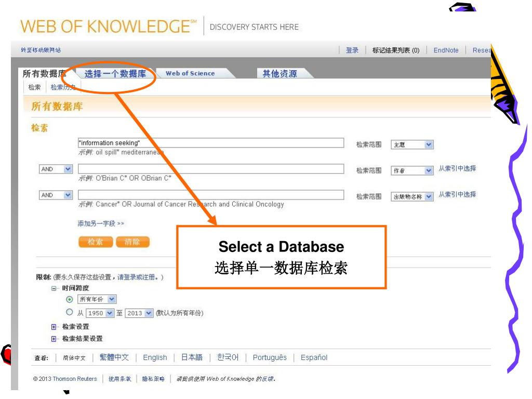Click the first search field with "information seeking"

click(x=211, y=143)
